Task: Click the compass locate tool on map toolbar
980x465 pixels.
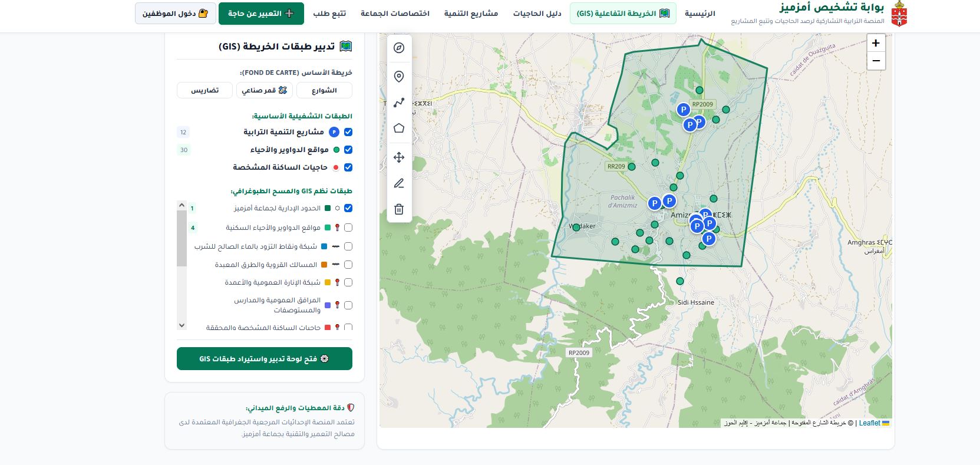Action: 399,48
